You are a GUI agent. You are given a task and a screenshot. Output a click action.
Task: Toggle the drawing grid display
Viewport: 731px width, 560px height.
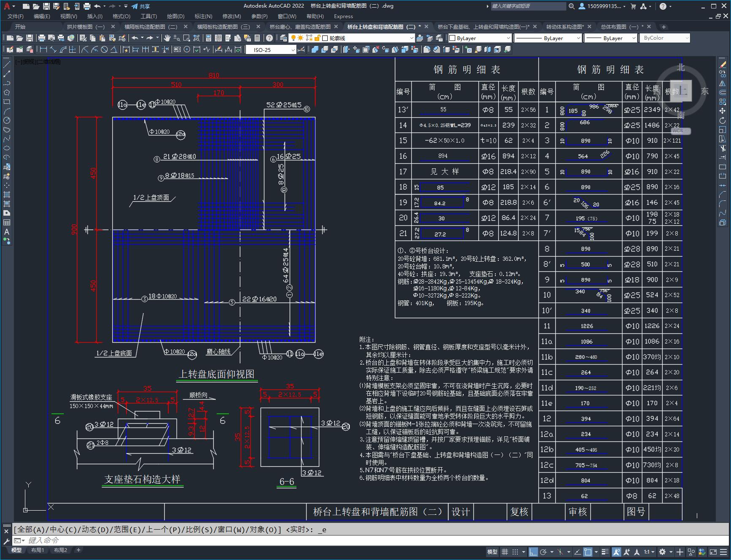coord(505,552)
